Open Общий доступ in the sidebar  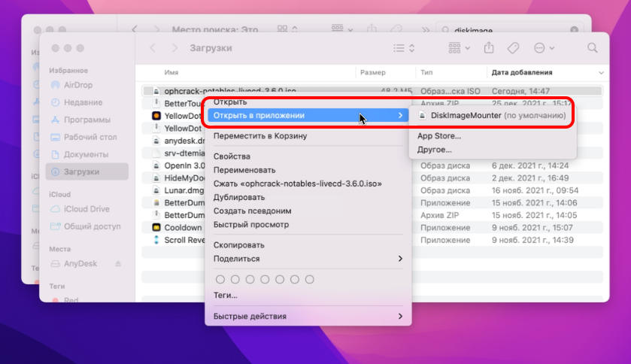[x=87, y=226]
